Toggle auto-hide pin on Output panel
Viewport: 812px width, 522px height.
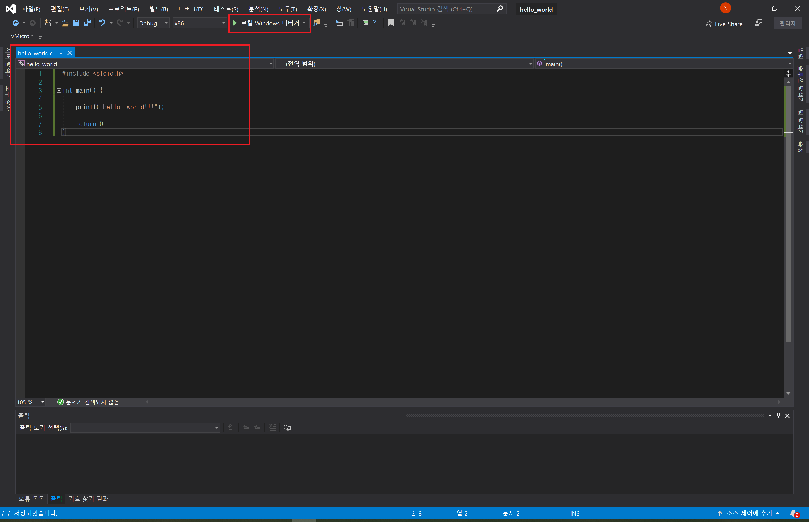click(x=779, y=415)
